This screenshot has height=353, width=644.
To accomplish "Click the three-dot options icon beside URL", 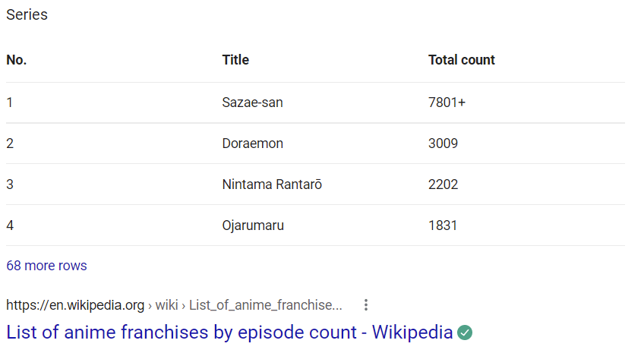I will point(366,305).
